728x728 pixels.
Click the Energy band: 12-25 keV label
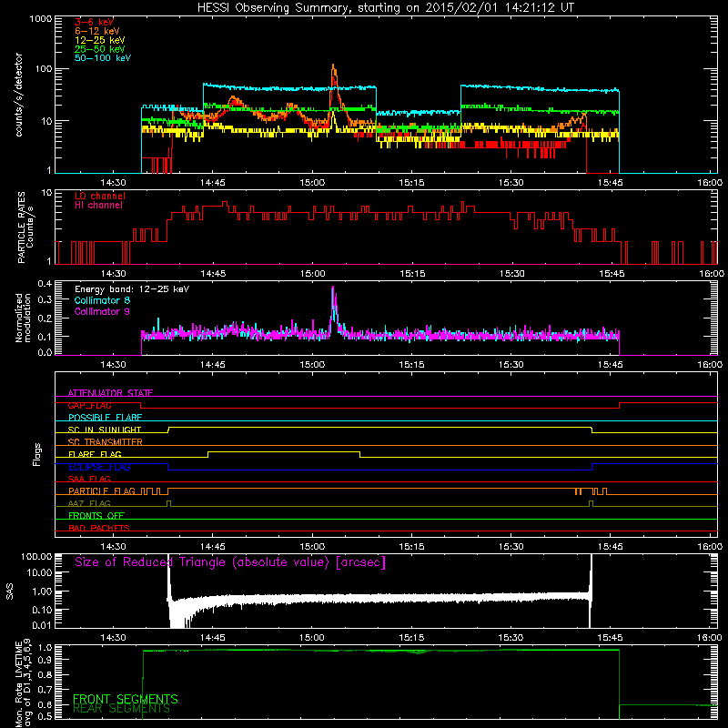[132, 289]
